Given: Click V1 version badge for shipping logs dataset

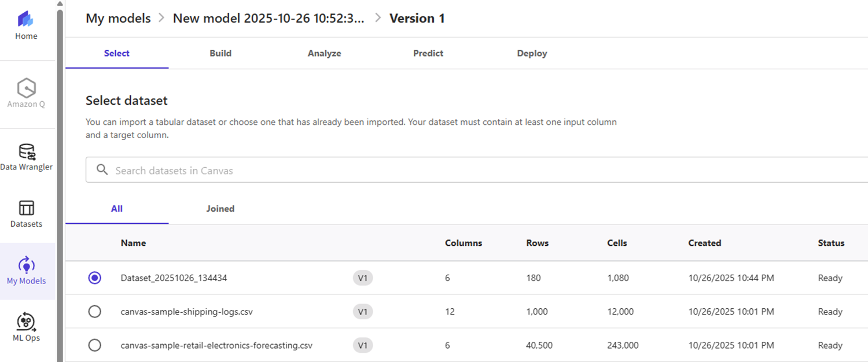Looking at the screenshot, I should click(363, 312).
